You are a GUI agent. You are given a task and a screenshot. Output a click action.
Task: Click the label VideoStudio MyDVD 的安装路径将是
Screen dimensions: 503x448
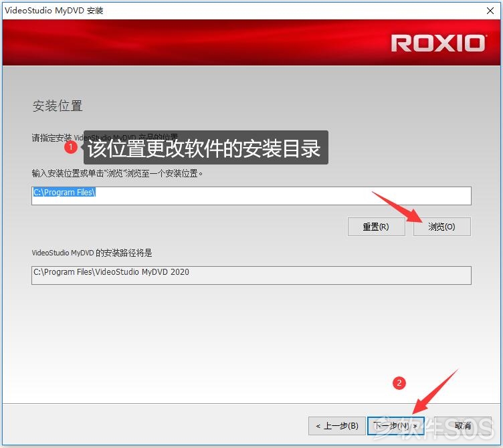click(x=92, y=253)
